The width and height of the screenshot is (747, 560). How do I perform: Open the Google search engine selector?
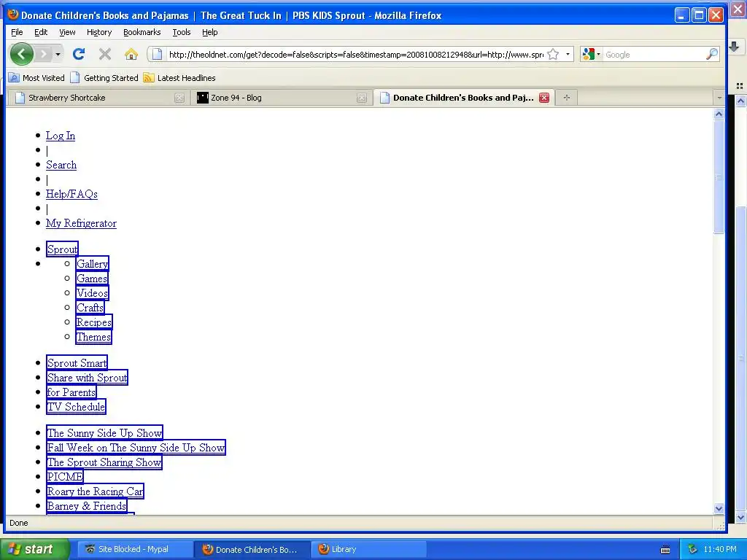(x=591, y=54)
